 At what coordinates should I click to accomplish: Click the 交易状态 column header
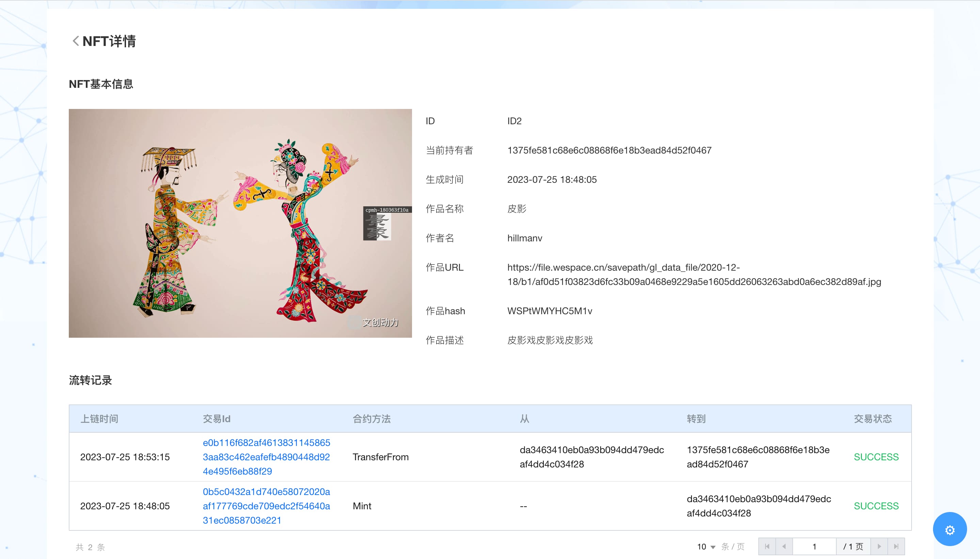tap(872, 418)
